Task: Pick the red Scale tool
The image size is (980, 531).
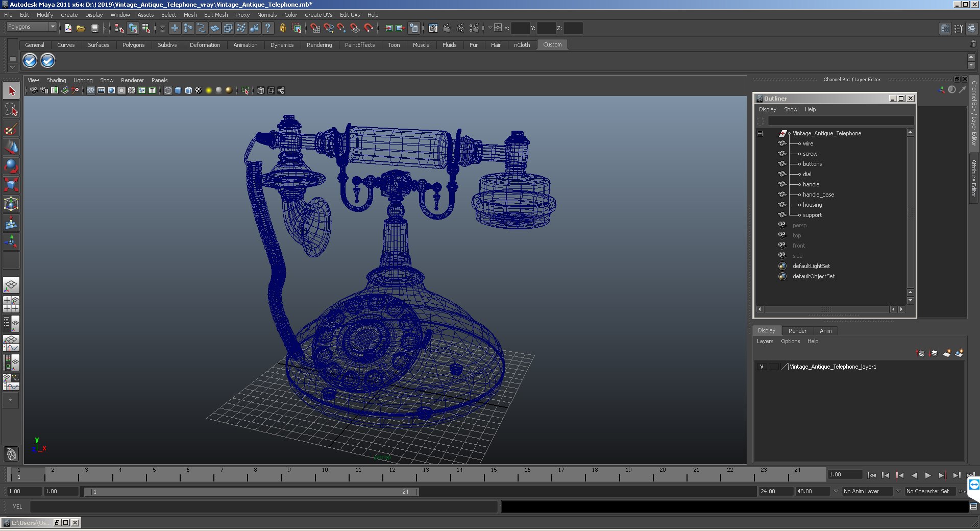Action: 11,184
